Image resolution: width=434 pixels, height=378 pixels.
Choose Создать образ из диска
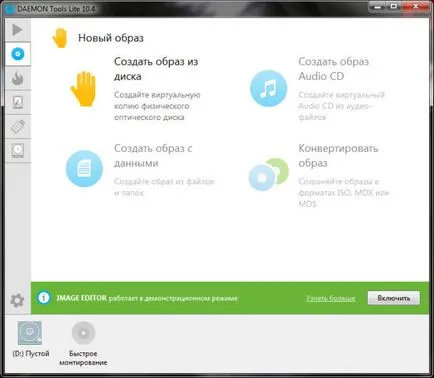coord(156,69)
